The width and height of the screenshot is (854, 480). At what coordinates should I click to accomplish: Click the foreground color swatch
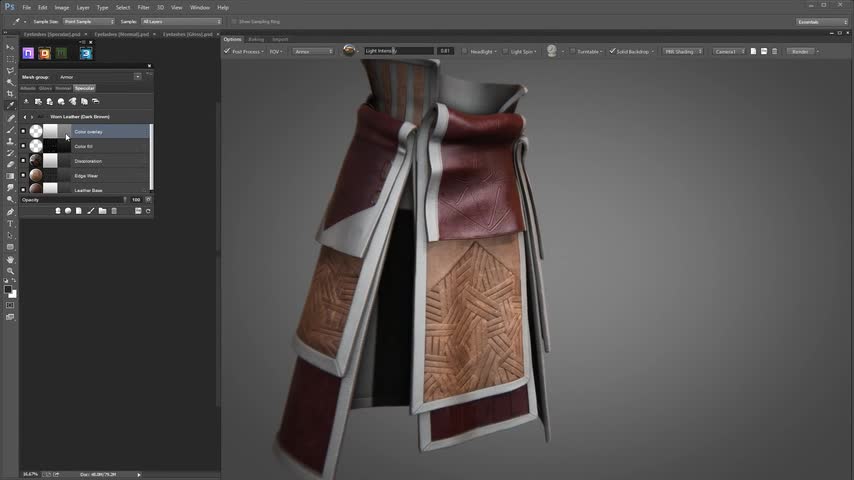pyautogui.click(x=8, y=290)
